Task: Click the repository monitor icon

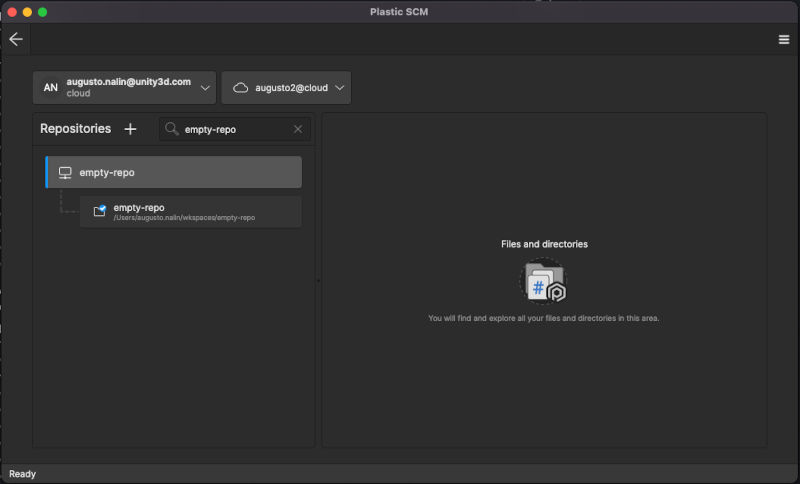Action: click(65, 173)
